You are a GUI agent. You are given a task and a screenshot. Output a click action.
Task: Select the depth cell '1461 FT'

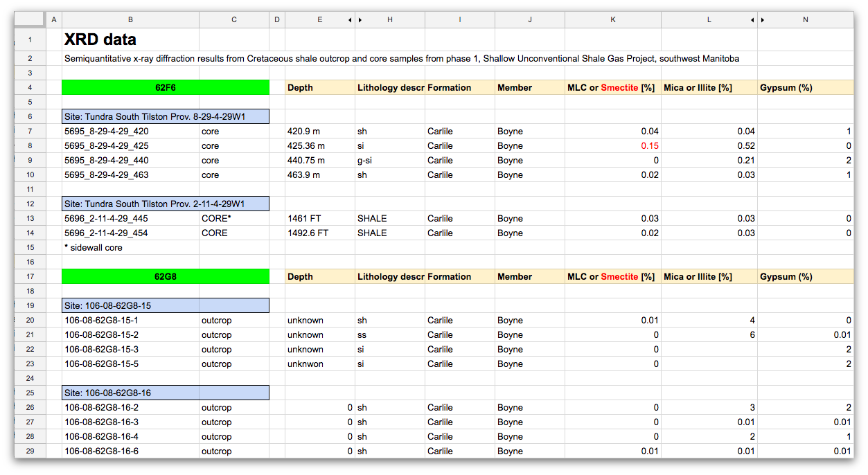pyautogui.click(x=320, y=219)
